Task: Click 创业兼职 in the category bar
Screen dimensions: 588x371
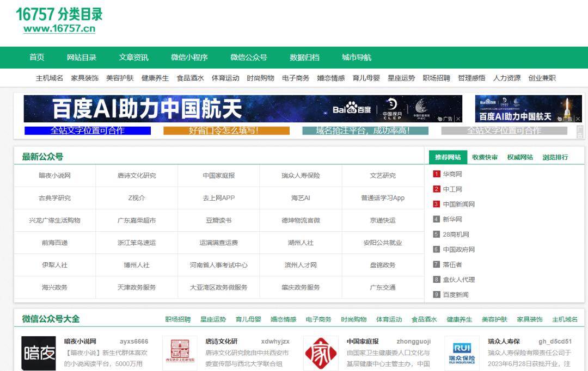Action: [x=542, y=78]
